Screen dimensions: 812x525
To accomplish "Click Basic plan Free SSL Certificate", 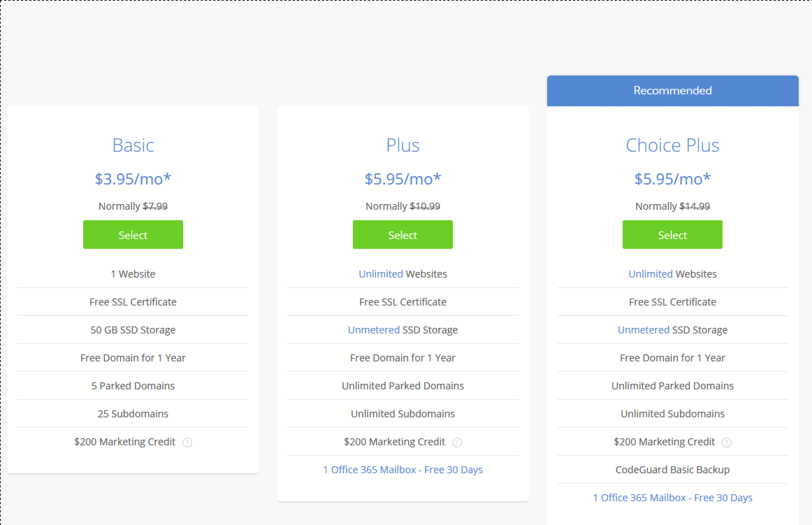I will tap(133, 301).
